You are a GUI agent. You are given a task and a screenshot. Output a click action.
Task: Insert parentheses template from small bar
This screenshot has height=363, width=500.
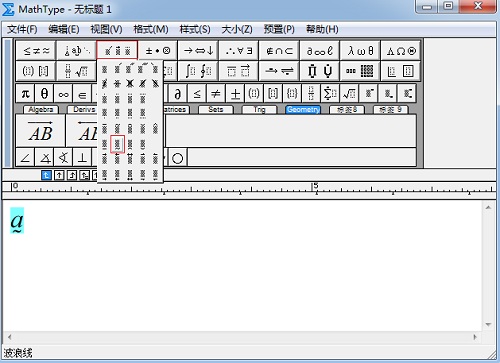click(254, 94)
